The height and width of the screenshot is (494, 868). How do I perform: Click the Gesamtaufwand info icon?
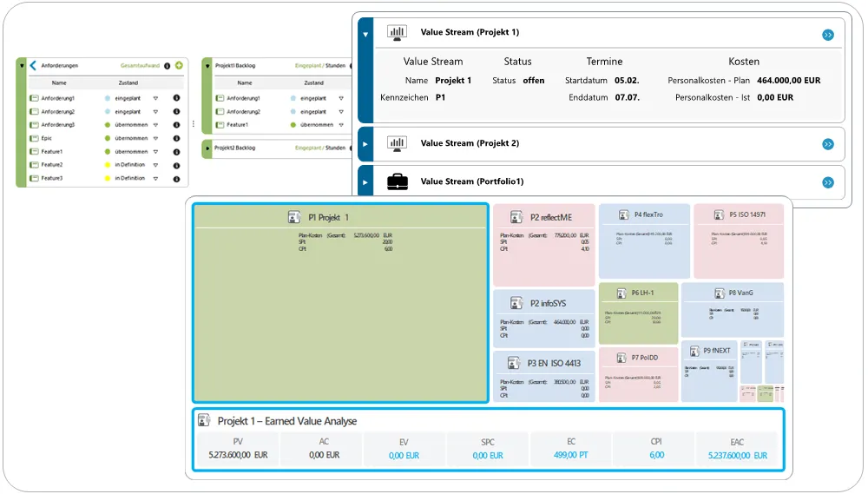(168, 66)
